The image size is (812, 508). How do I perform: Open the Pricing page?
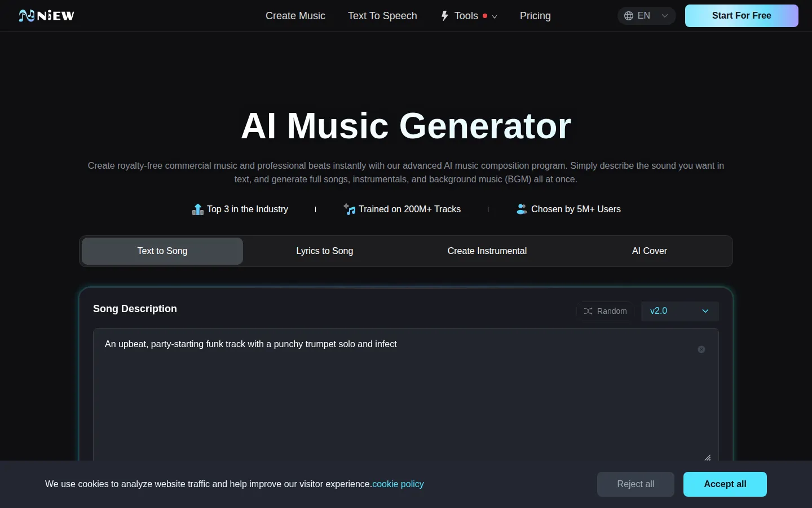[x=535, y=16]
